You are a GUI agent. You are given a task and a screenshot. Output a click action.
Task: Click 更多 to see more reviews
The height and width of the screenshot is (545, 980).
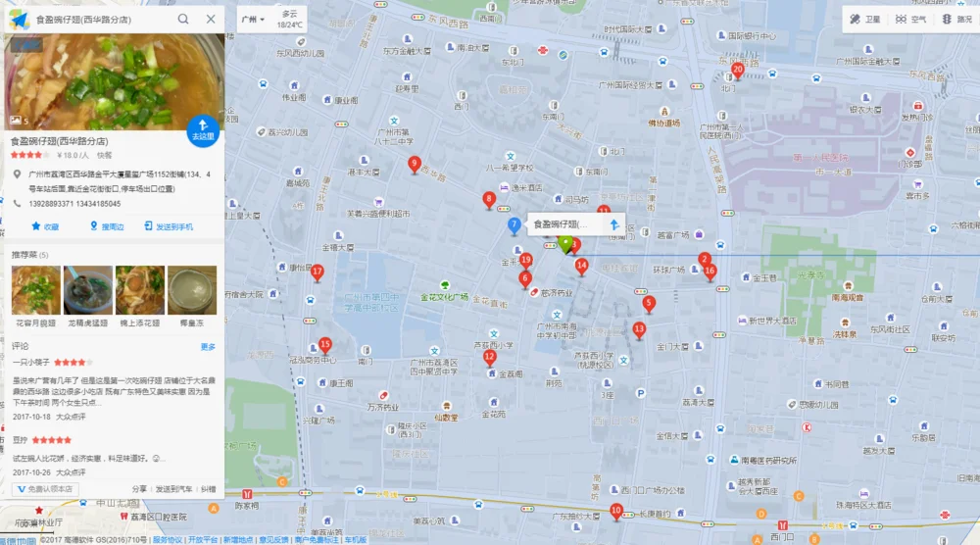coord(208,347)
